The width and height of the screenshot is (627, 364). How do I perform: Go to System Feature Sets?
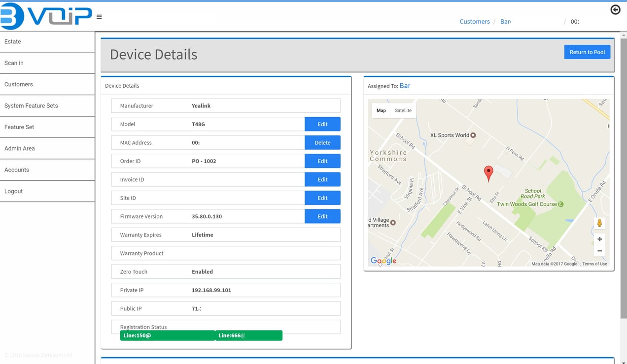pos(47,106)
